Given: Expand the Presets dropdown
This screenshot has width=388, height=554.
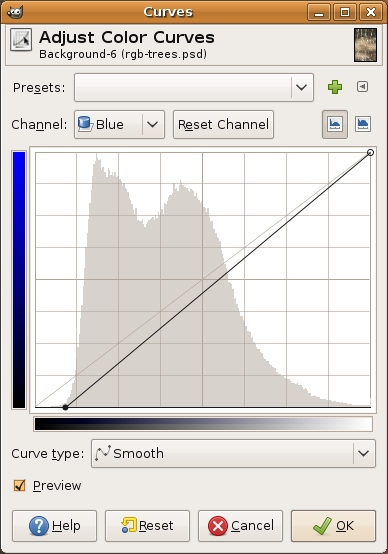Looking at the screenshot, I should [x=194, y=87].
